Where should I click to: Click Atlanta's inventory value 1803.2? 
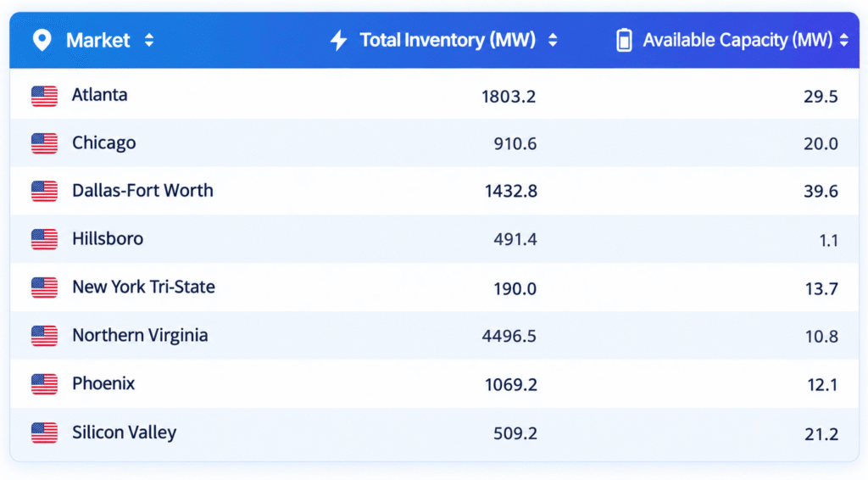[x=509, y=97]
